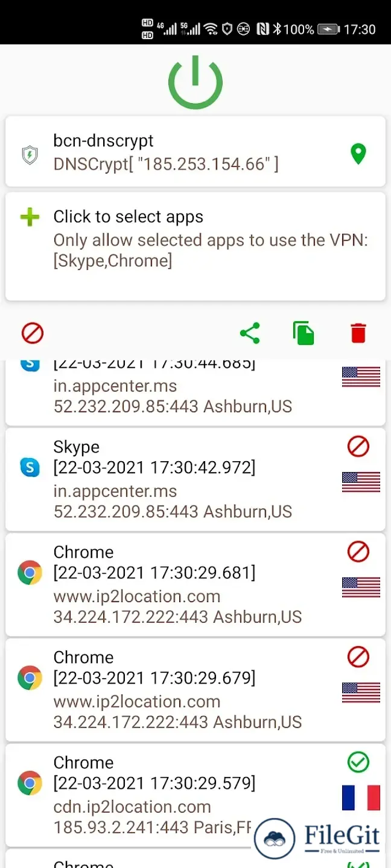This screenshot has width=391, height=868.
Task: Tap Chrome icon on 17:30:29.679 entry
Action: pyautogui.click(x=30, y=678)
